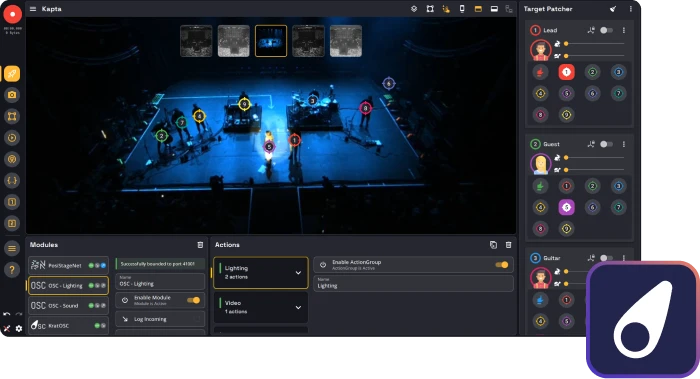This screenshot has width=700, height=379.
Task: Select the KratOSC module
Action: (x=68, y=325)
